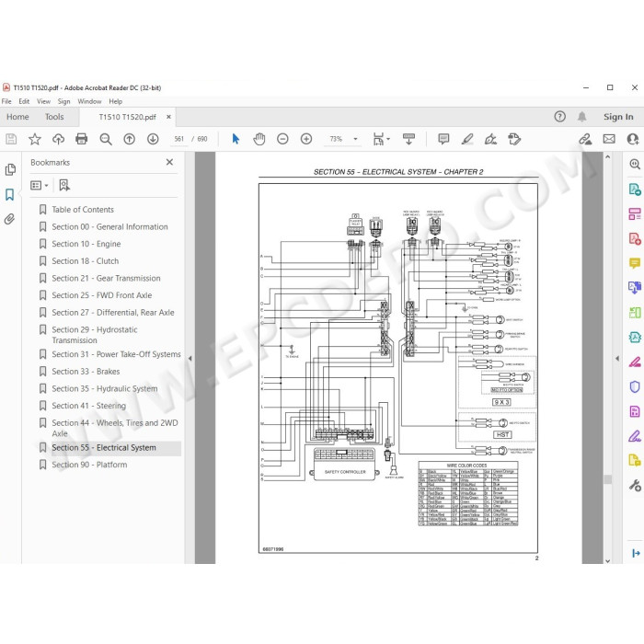Click the page number field showing 561
The height and width of the screenshot is (644, 644).
(x=178, y=139)
